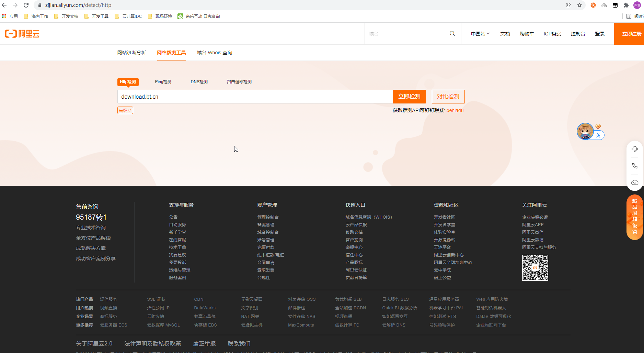Expand the 高级 advanced options
644x353 pixels.
click(125, 110)
